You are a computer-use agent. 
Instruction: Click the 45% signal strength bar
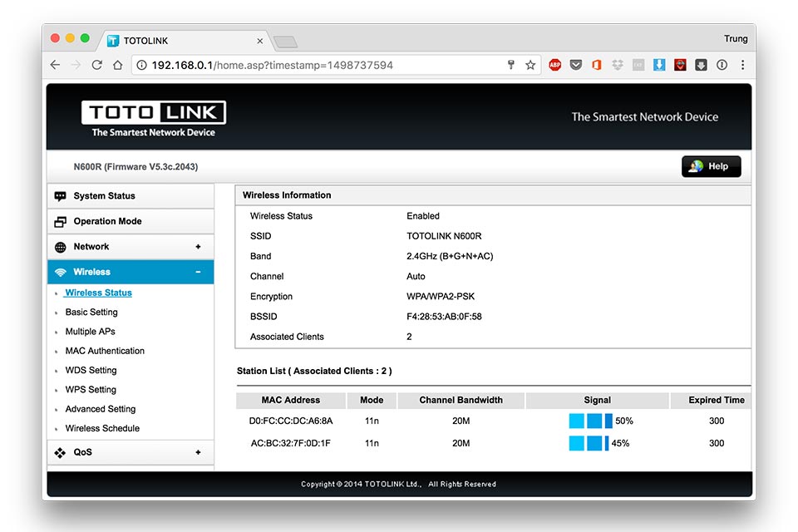click(x=589, y=443)
